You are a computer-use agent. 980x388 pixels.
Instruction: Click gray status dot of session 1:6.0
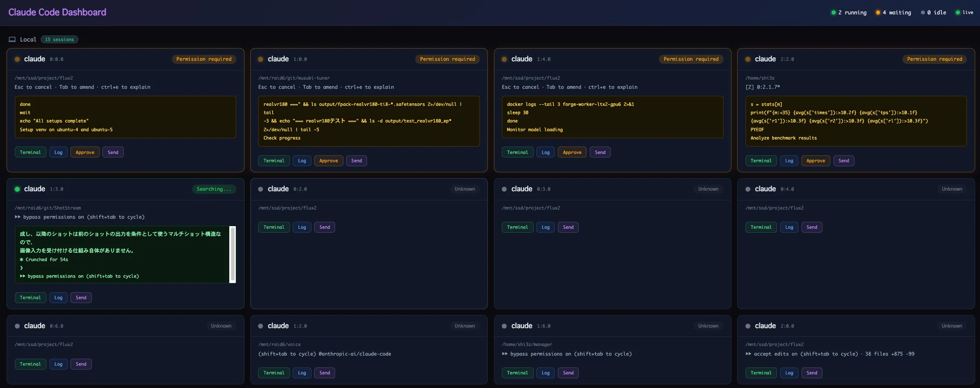point(504,326)
